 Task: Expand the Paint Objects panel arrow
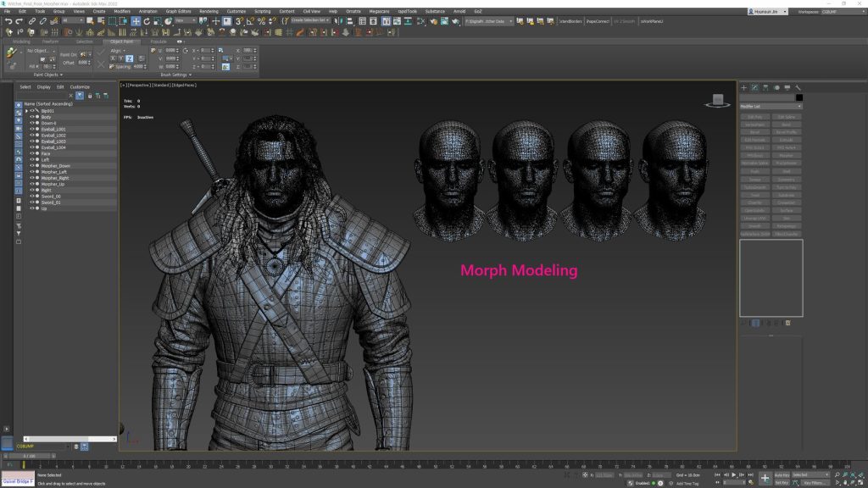61,75
